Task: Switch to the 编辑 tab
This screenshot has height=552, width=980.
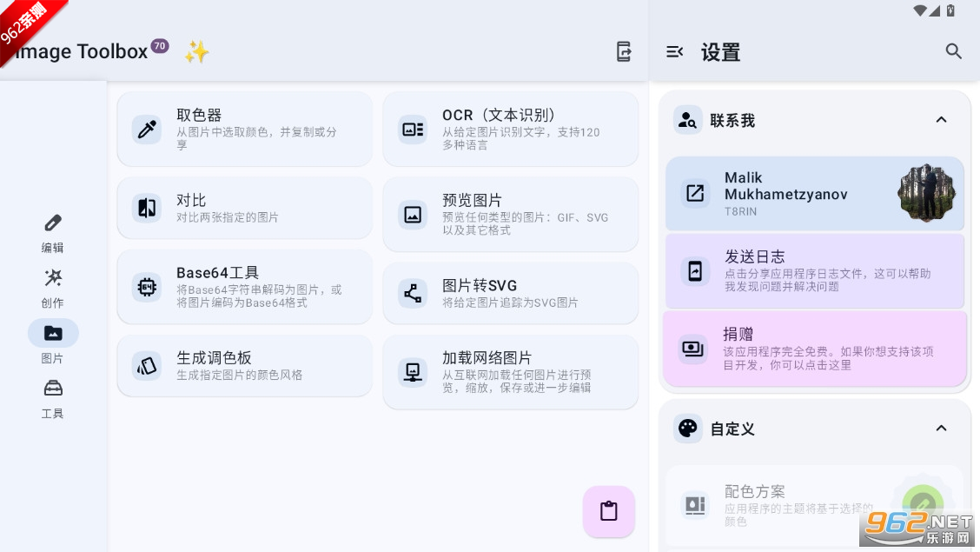Action: pyautogui.click(x=53, y=233)
